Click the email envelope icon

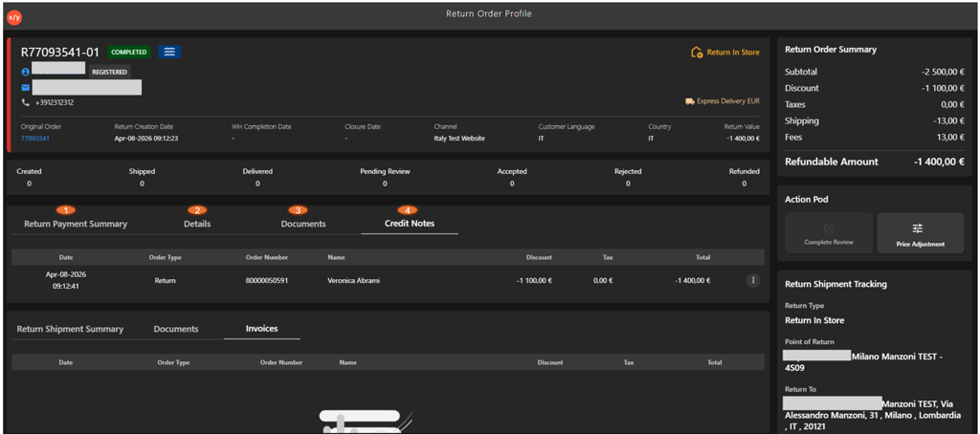(x=26, y=87)
